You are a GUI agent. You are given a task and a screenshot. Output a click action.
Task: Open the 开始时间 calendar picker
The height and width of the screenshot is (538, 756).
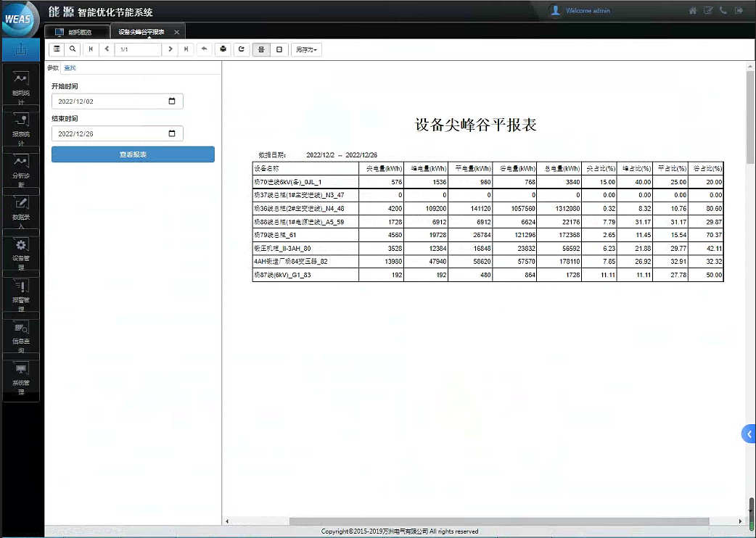[172, 102]
